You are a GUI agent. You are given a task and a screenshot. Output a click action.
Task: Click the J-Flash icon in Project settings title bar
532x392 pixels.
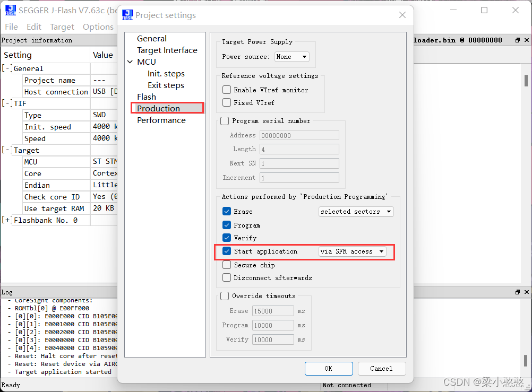pyautogui.click(x=127, y=15)
